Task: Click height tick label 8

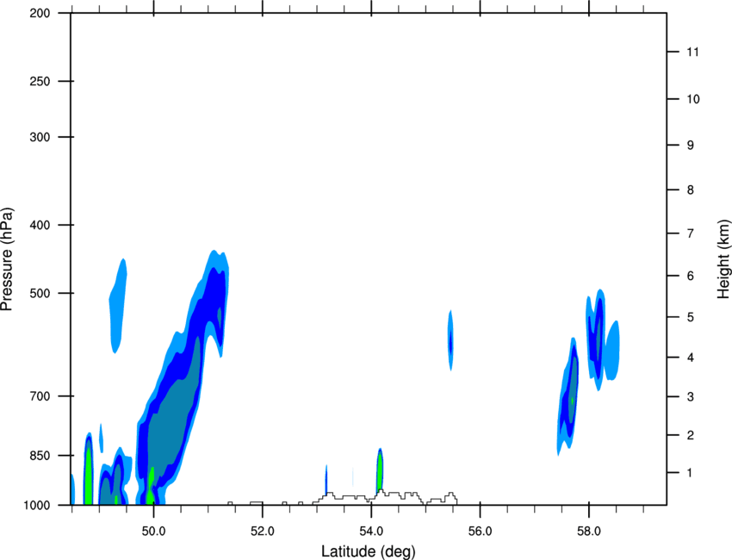Action: 691,190
